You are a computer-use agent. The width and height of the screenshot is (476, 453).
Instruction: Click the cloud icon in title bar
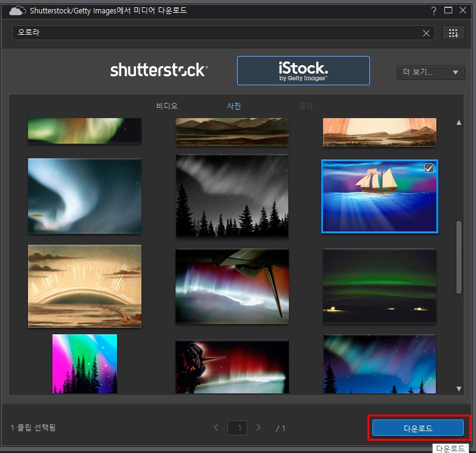[x=17, y=10]
